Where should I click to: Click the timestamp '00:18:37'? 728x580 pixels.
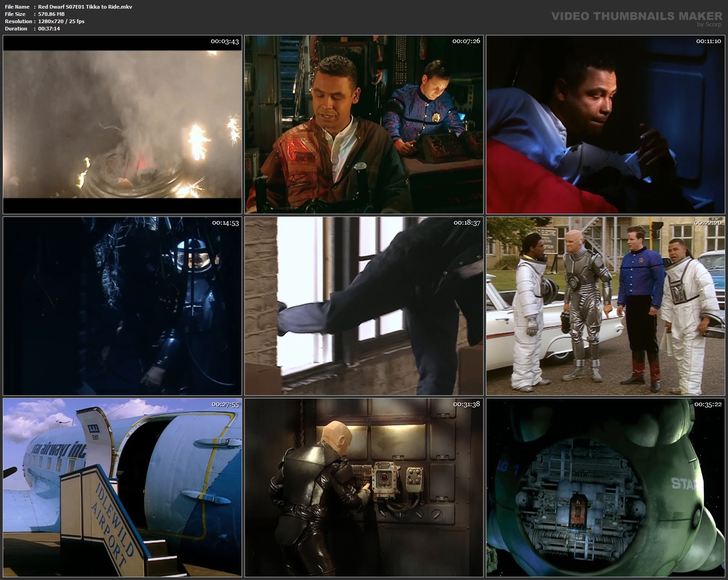[466, 223]
